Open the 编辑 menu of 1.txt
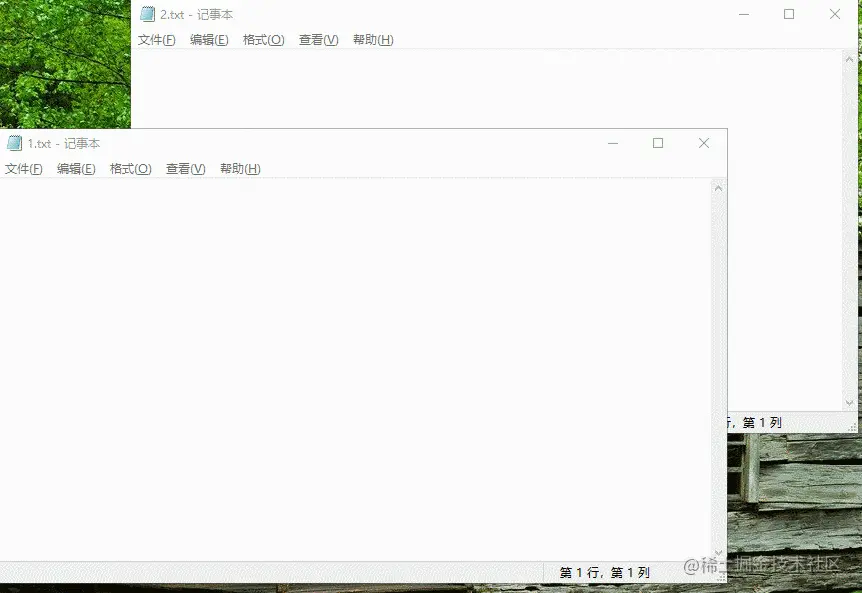The height and width of the screenshot is (593, 862). (76, 169)
